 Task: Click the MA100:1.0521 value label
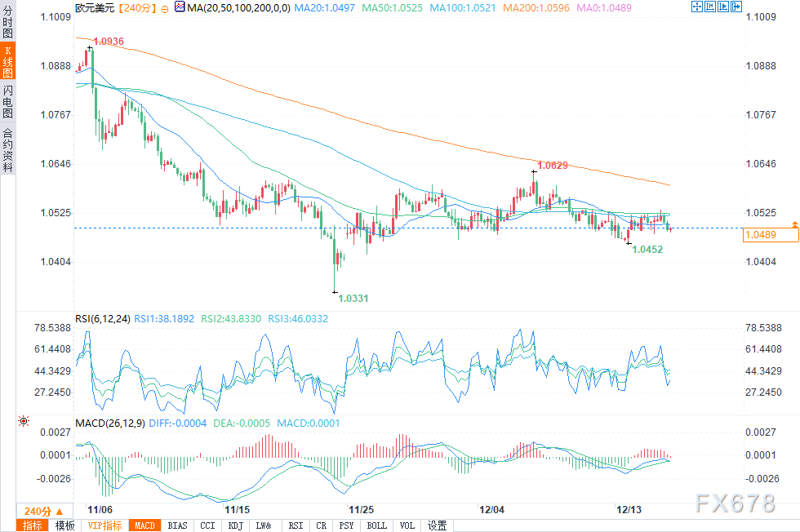click(463, 8)
